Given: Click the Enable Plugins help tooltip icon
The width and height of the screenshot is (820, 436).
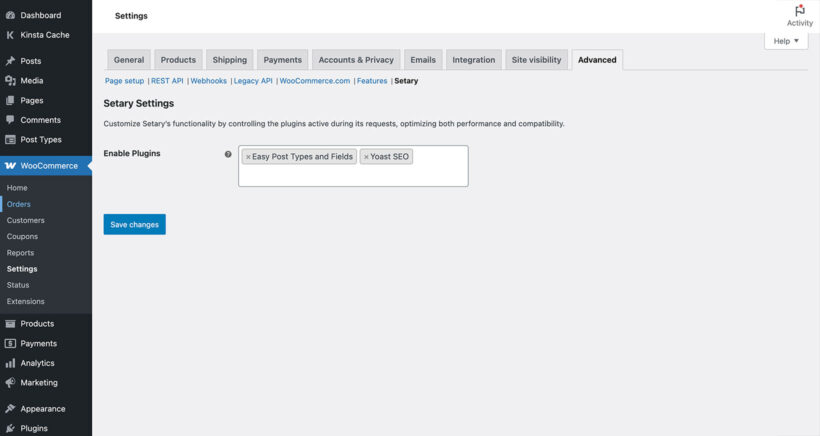Looking at the screenshot, I should 228,154.
